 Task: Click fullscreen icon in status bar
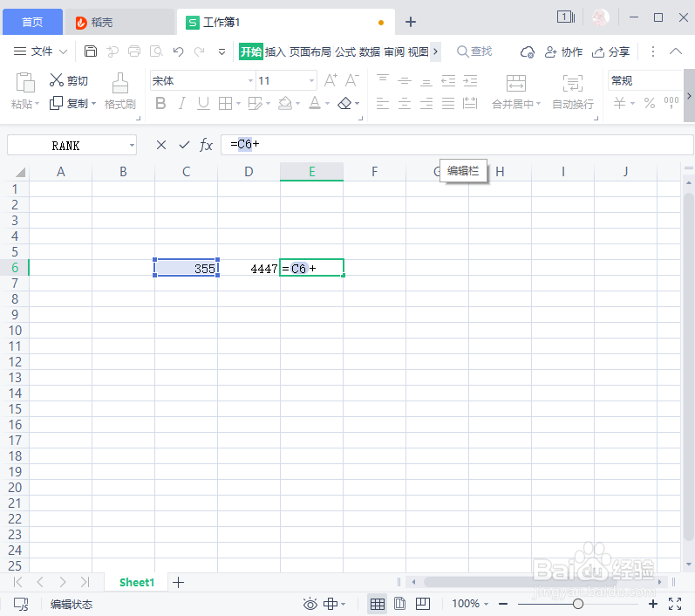coord(675,604)
